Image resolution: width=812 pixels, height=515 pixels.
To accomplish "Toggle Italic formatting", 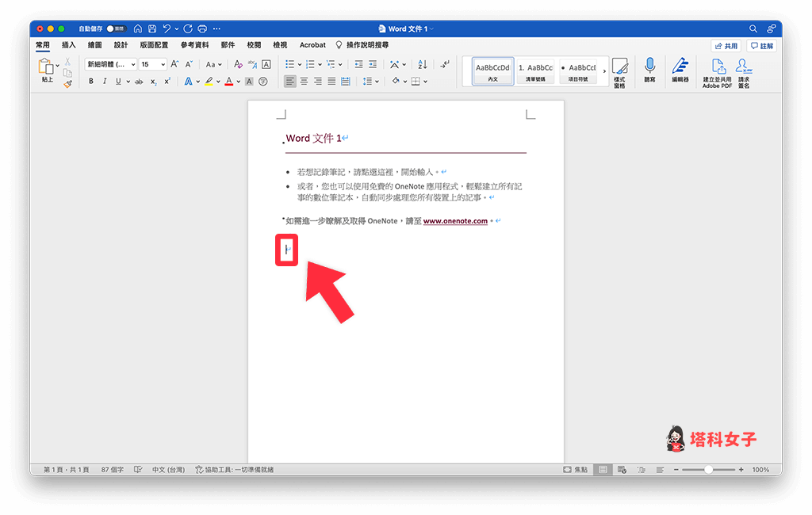I will [105, 82].
